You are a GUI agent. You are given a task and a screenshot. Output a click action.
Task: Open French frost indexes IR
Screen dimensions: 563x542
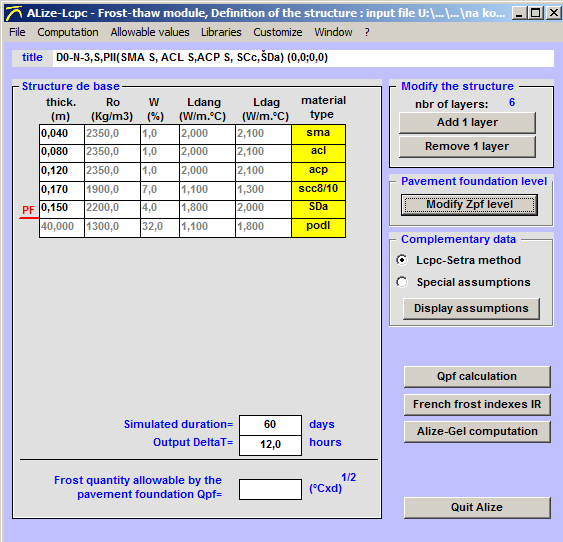(477, 405)
